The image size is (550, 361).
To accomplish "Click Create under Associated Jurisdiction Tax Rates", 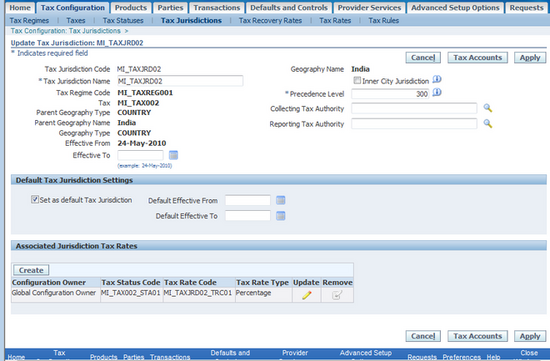I will pos(31,270).
